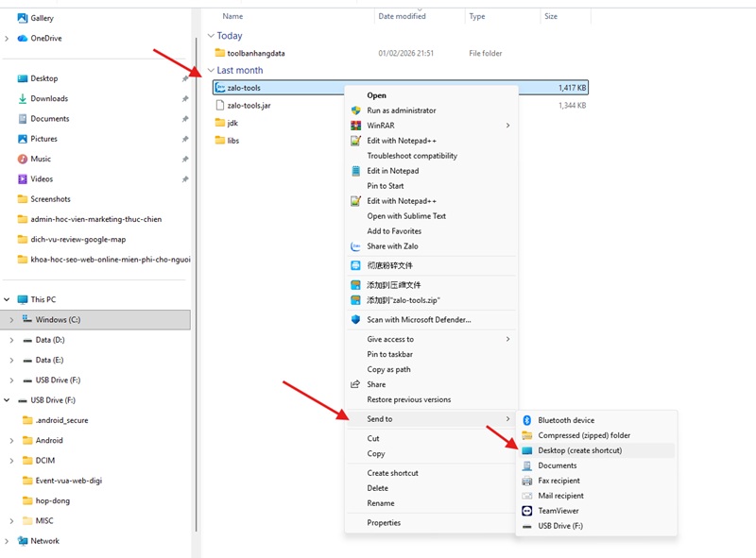
Task: Expand the WinRAR submenu arrow
Action: (x=507, y=126)
